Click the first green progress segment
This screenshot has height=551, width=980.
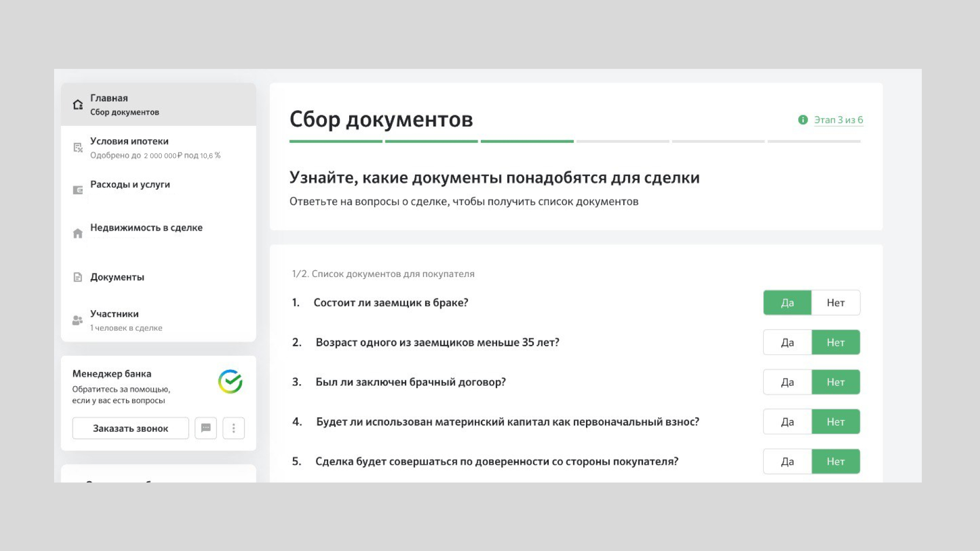pos(336,141)
